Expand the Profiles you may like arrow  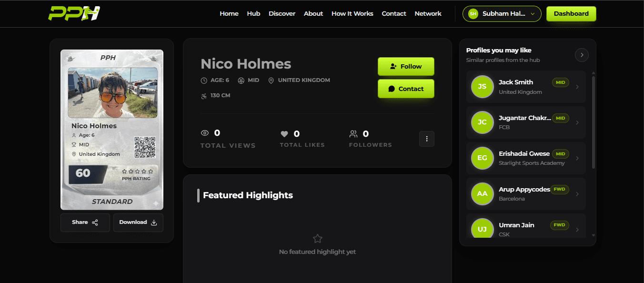[x=582, y=55]
